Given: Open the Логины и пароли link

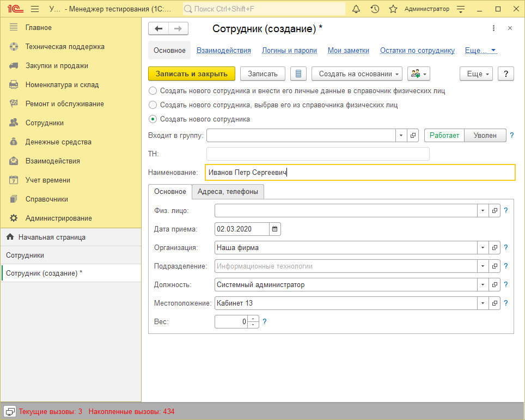Looking at the screenshot, I should coord(289,50).
